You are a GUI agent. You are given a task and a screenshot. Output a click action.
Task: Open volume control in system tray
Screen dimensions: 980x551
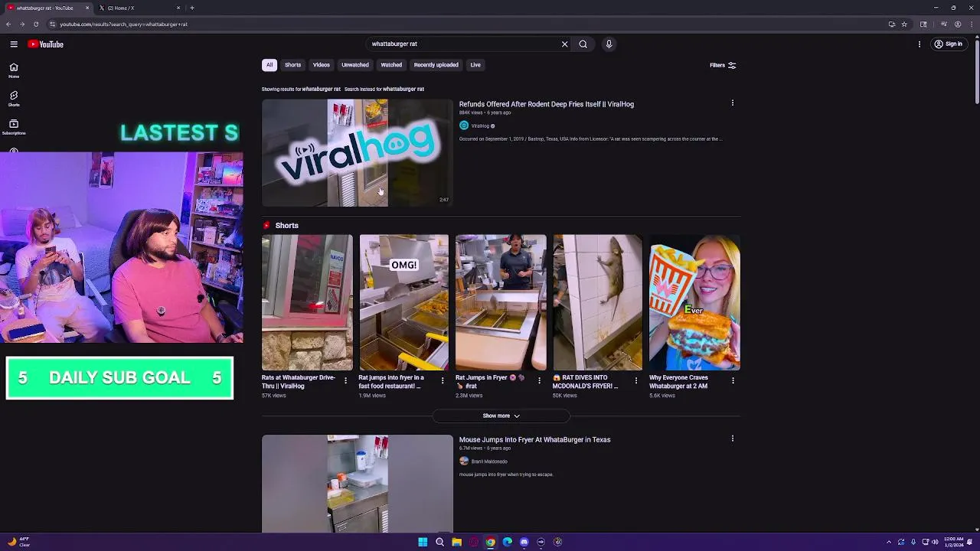pyautogui.click(x=935, y=542)
